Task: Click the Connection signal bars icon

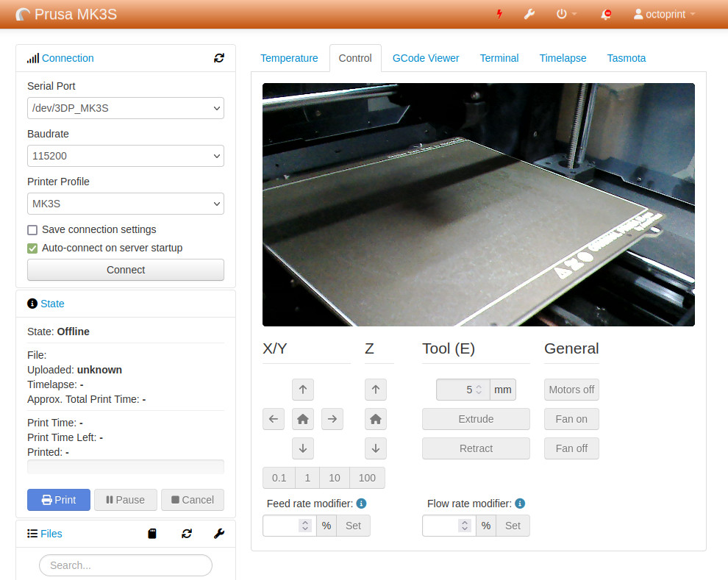Action: 33,59
